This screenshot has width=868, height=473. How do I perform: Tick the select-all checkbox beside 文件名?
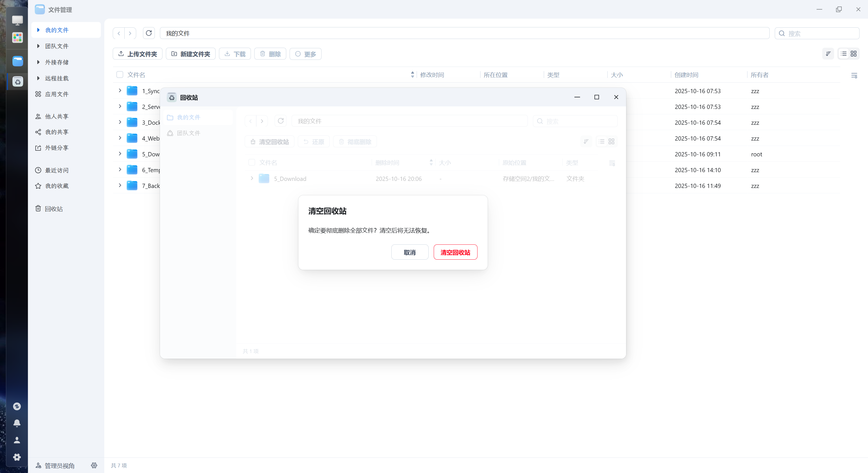[x=120, y=75]
